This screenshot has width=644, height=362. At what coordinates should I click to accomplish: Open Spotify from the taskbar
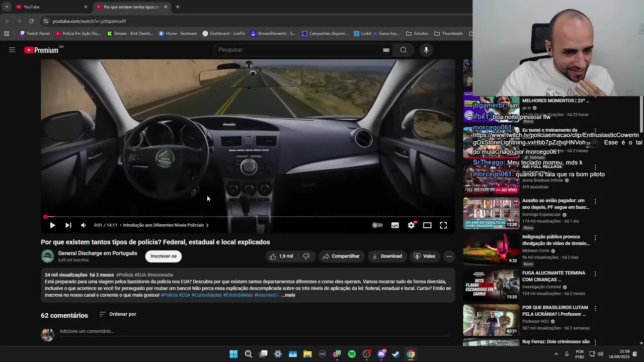tap(352, 354)
